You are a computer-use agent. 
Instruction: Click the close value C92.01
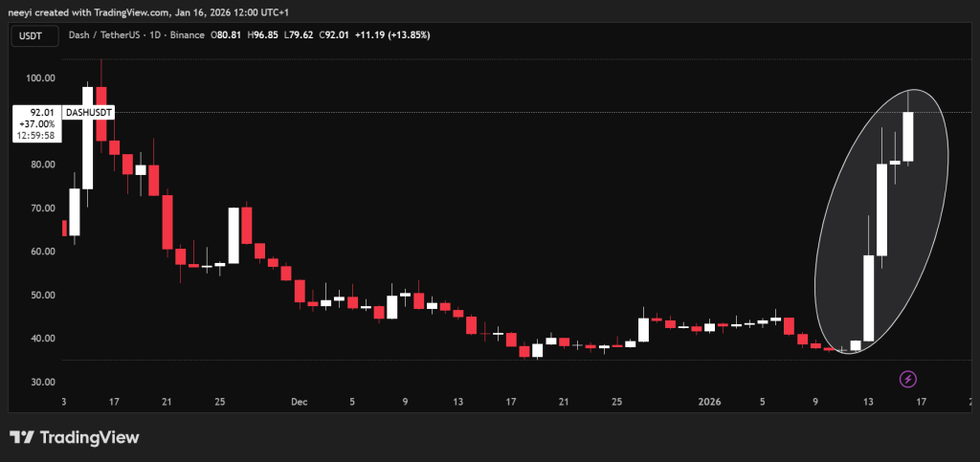coord(334,35)
